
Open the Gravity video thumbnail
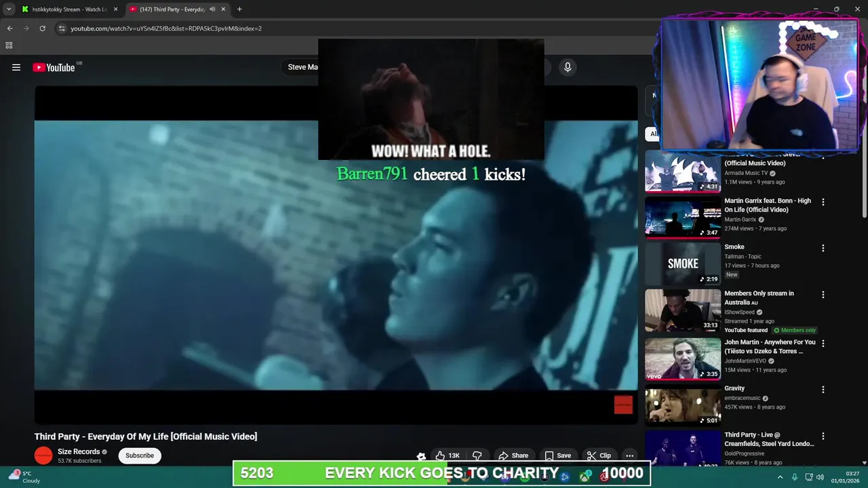coord(683,405)
